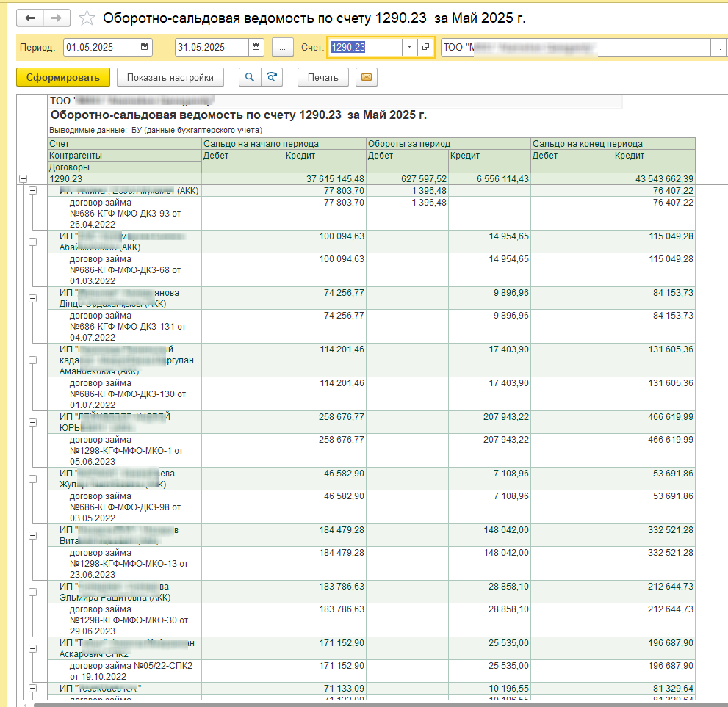This screenshot has height=707, width=728.
Task: Click the Контрагенты header cell
Action: (124, 156)
